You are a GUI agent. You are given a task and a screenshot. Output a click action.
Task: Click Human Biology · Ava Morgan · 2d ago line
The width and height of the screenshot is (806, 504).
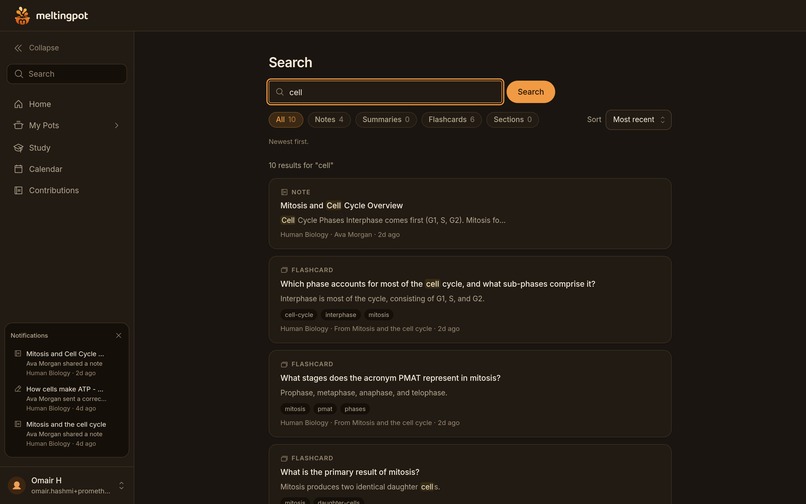(340, 235)
